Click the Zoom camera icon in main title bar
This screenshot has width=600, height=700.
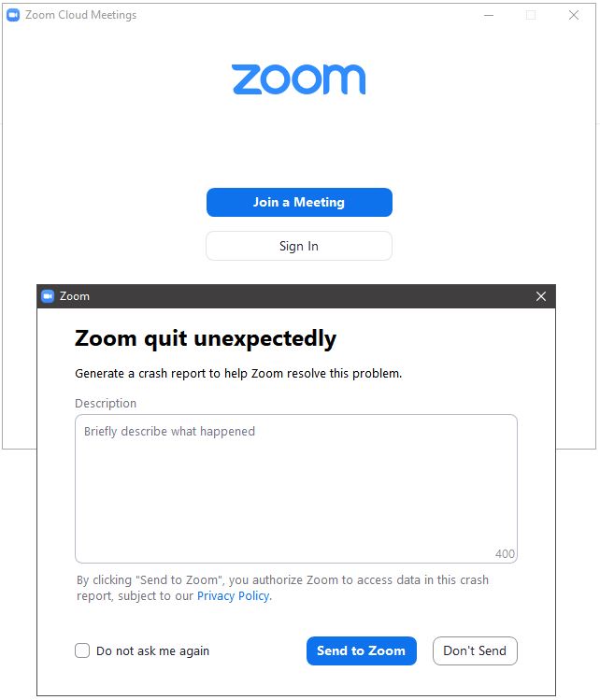[13, 15]
